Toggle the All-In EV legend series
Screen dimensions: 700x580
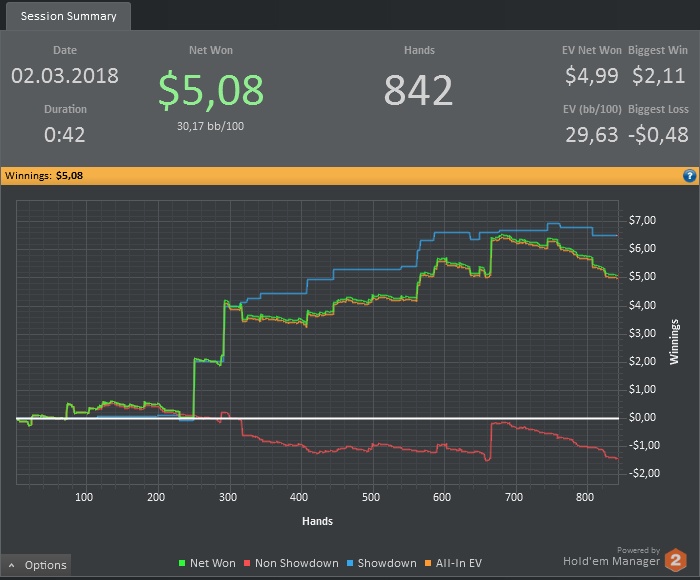pos(453,563)
